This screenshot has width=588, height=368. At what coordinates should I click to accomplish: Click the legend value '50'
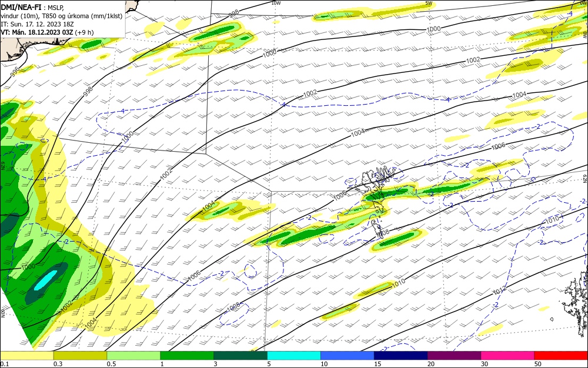[x=538, y=364]
